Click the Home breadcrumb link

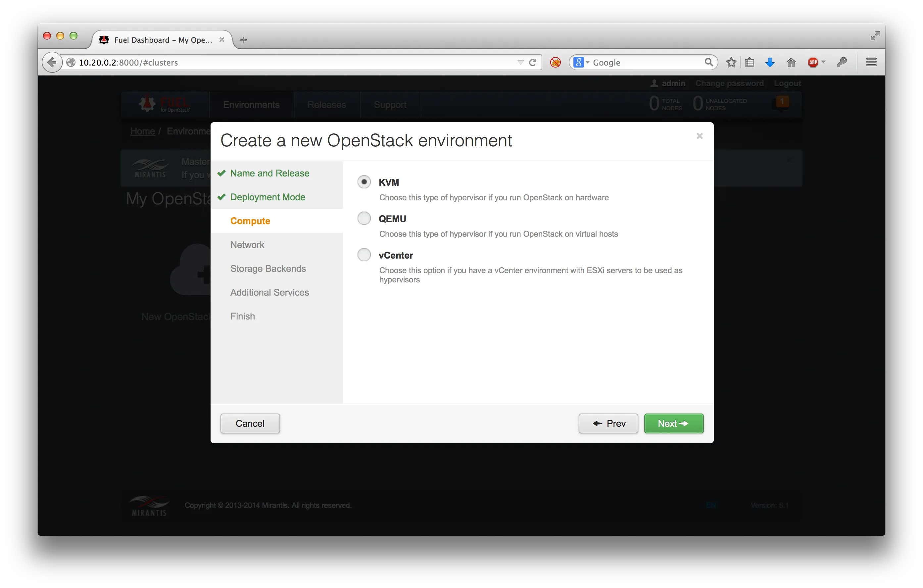click(143, 131)
